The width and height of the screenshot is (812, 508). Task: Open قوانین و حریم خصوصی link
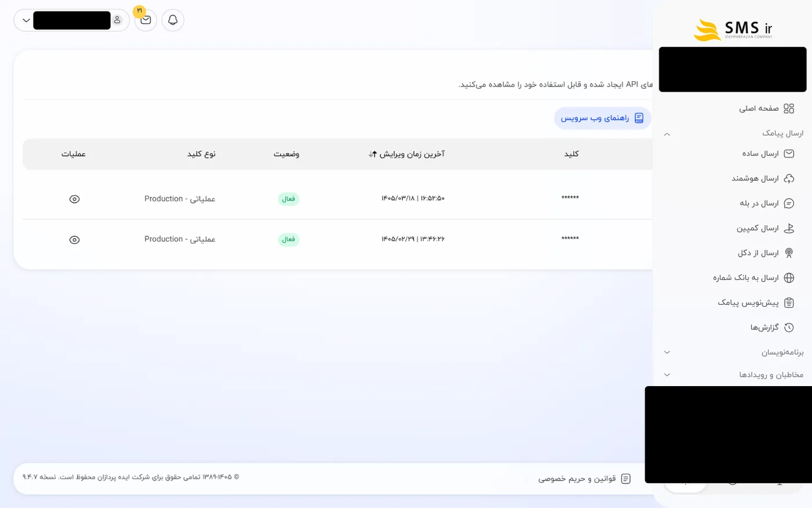click(x=584, y=479)
